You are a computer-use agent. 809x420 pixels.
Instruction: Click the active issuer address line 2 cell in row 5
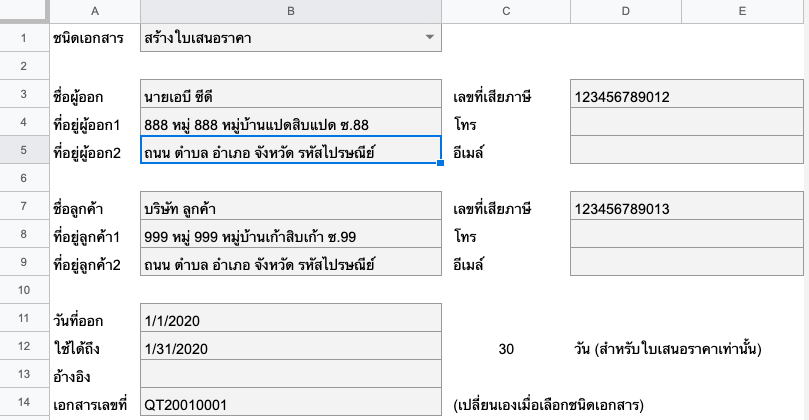pyautogui.click(x=291, y=150)
